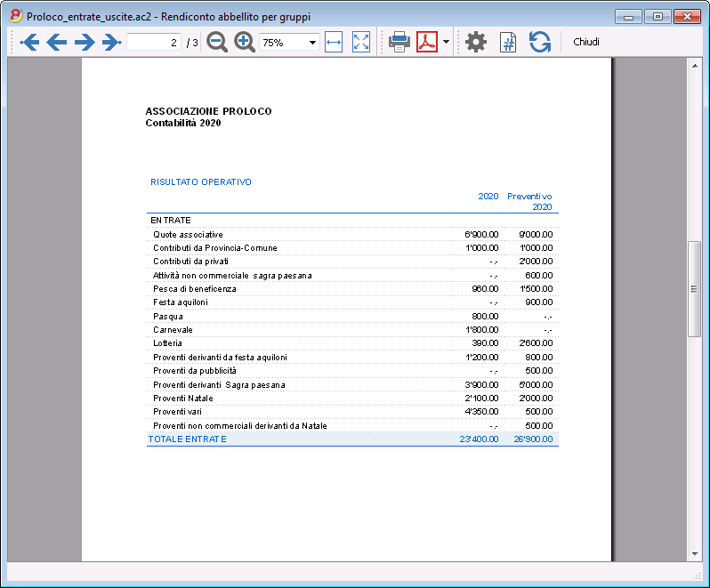Click the Carnevale row label
The image size is (710, 588).
pos(173,330)
